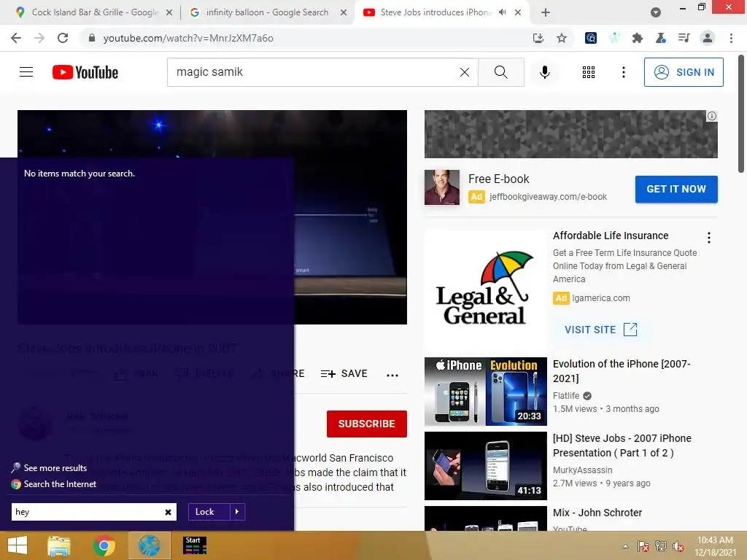Open the Legal & General ad image
747x560 pixels.
tap(485, 290)
